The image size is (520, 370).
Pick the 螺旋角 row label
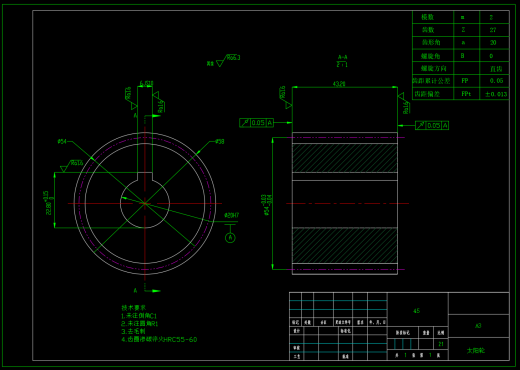coord(430,55)
